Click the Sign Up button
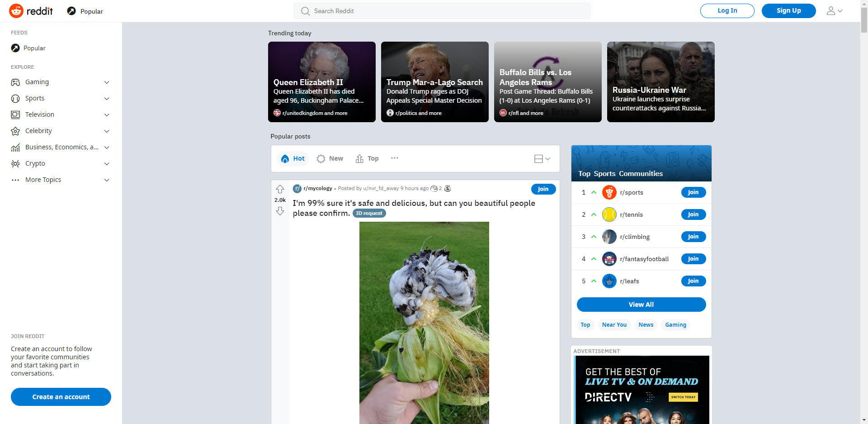Viewport: 868px width, 424px height. point(789,11)
